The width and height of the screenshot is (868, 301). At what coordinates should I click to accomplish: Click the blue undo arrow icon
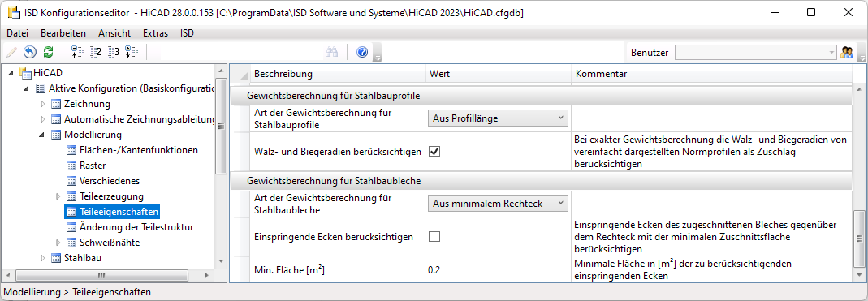point(30,53)
